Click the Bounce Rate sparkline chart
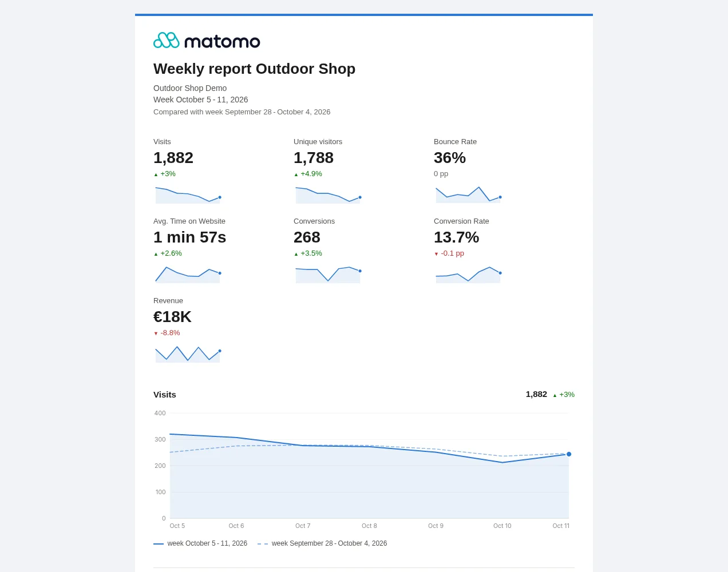 click(468, 194)
